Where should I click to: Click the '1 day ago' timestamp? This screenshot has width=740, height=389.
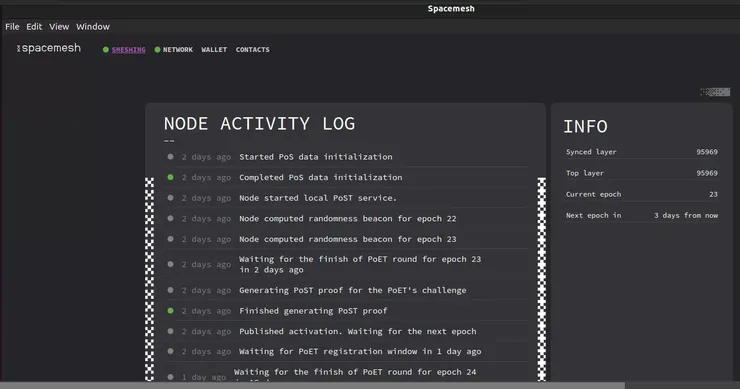tap(204, 377)
